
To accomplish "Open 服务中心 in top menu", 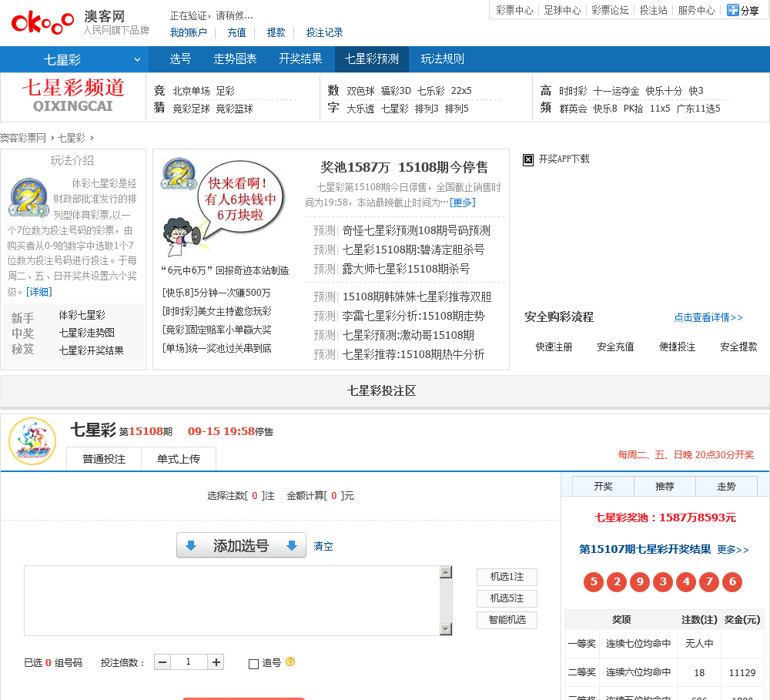I will coord(696,10).
